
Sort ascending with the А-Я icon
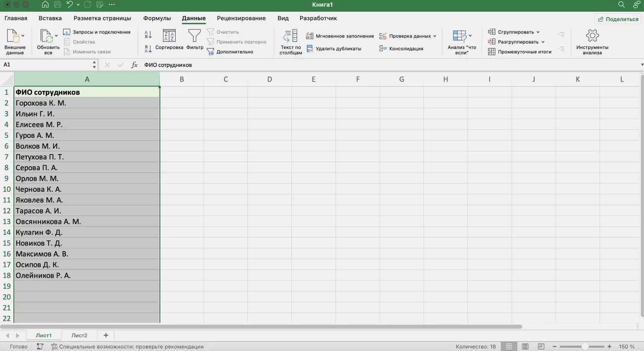point(148,35)
